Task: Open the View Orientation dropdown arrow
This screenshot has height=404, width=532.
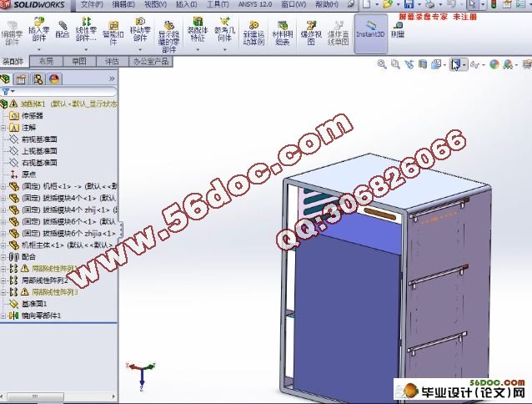Action: click(444, 65)
